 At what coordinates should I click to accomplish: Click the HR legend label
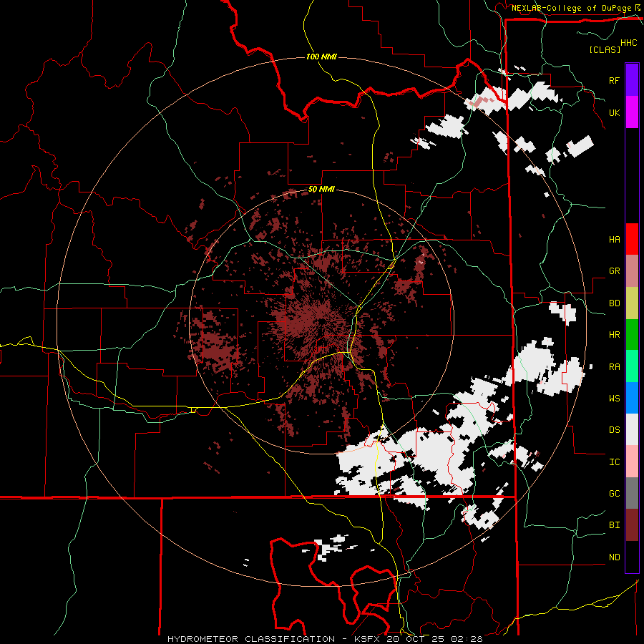tap(614, 335)
